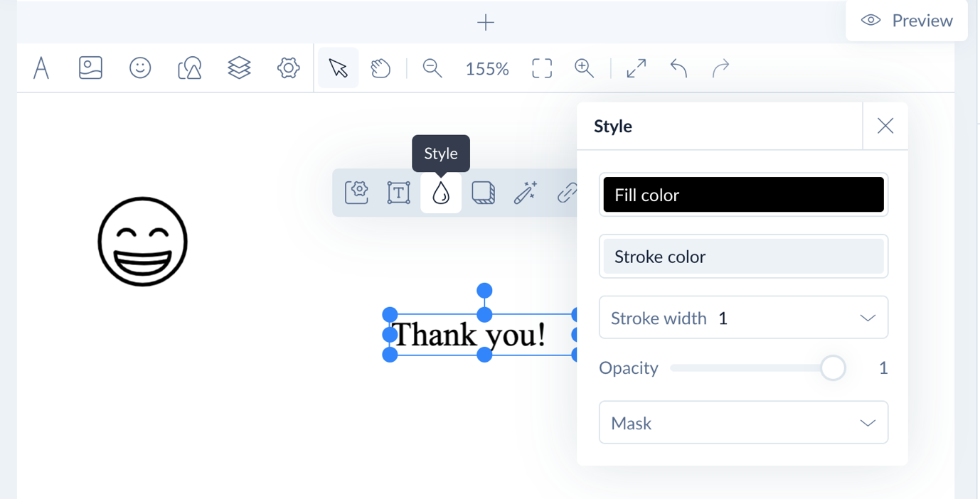Open canvas settings gear in top toolbar

[x=288, y=68]
